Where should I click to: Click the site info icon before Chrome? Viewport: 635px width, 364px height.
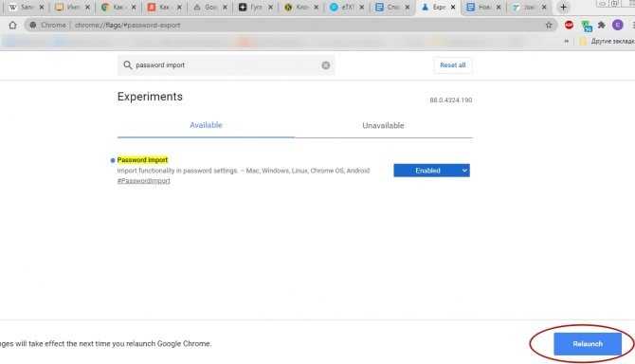pyautogui.click(x=33, y=25)
